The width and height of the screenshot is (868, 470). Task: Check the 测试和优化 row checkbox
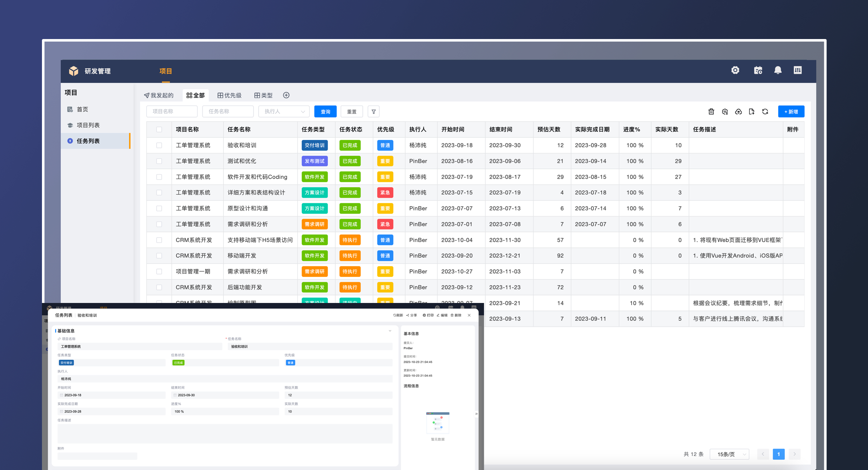[x=159, y=161]
